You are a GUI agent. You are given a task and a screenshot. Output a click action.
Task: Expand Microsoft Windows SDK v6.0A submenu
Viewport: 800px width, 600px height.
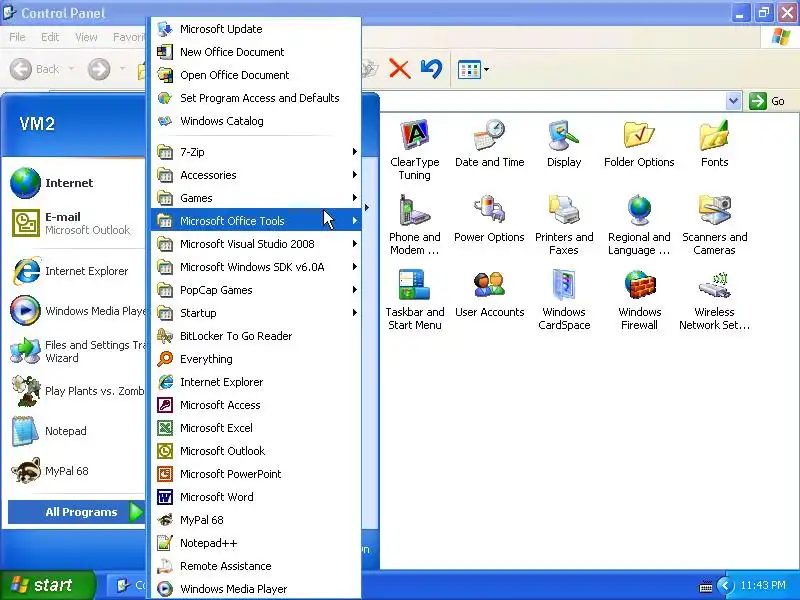coord(256,266)
